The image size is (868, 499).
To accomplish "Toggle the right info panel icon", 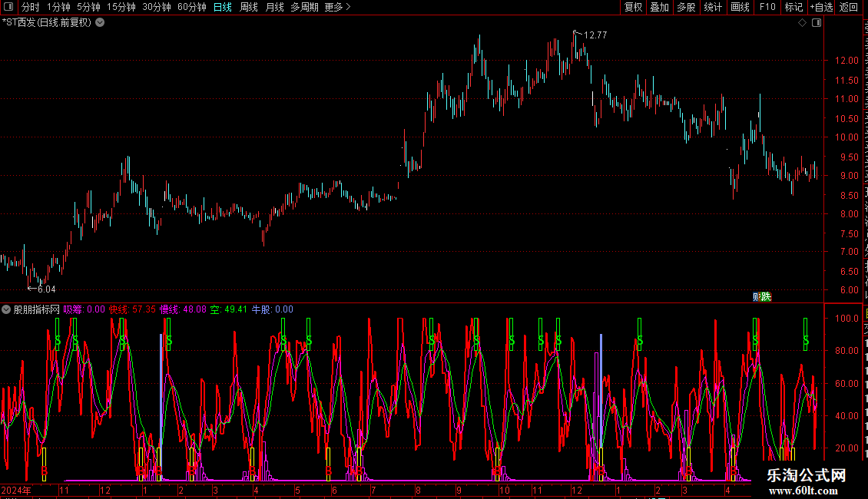I will pos(817,23).
